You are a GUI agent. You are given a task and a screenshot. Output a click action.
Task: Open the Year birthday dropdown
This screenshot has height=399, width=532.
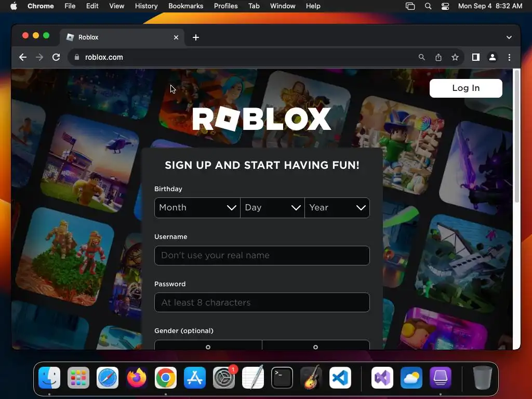point(337,208)
